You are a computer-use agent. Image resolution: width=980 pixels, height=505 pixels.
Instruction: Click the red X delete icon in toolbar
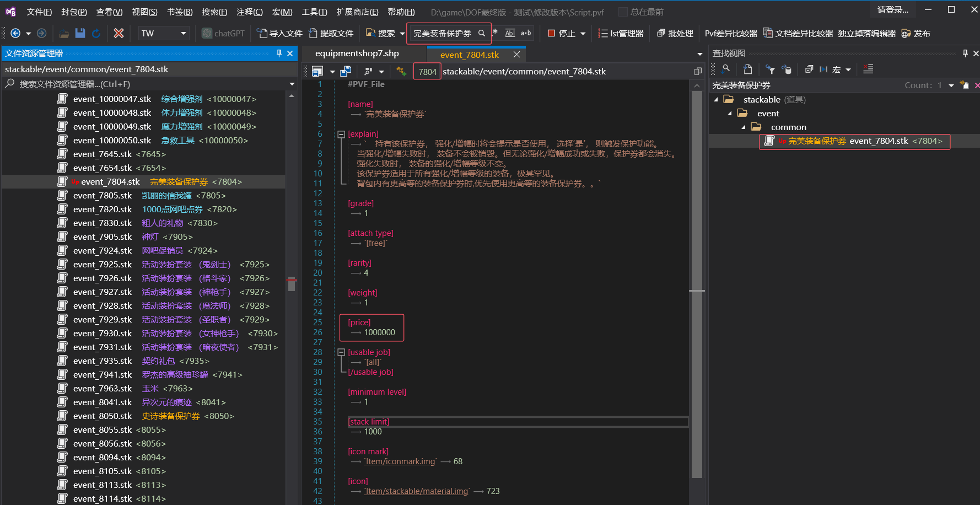119,33
